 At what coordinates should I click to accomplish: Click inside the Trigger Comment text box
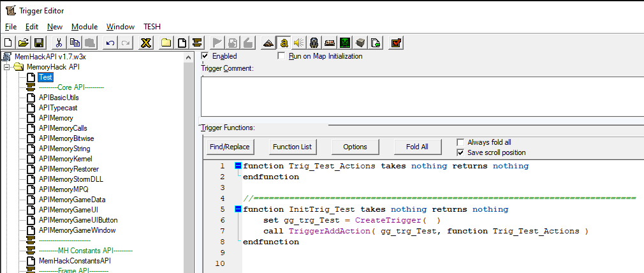coord(422,96)
